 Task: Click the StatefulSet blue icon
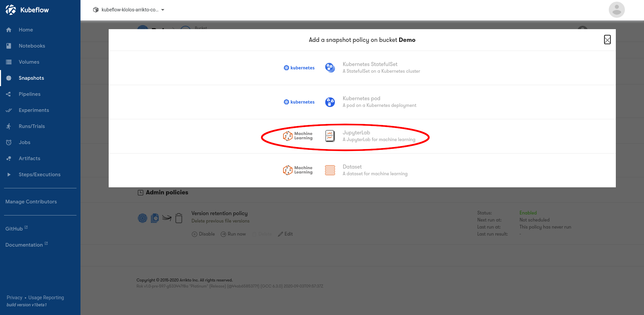(x=330, y=68)
